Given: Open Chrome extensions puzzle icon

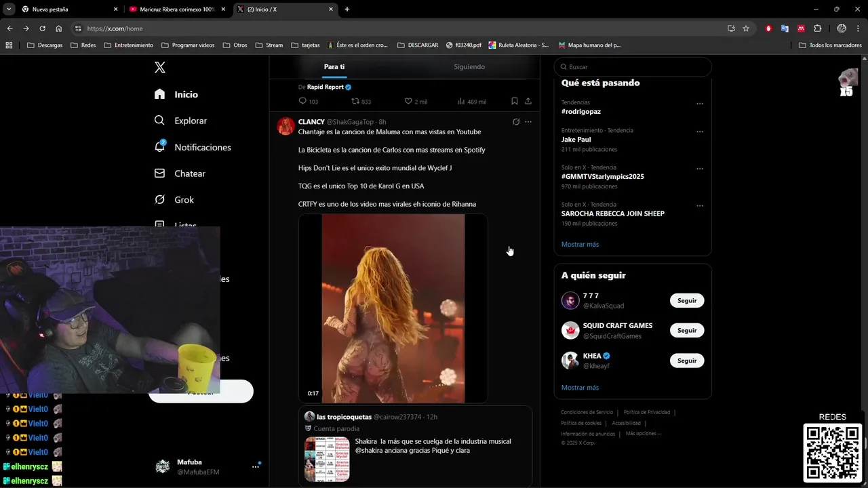Looking at the screenshot, I should tap(818, 28).
